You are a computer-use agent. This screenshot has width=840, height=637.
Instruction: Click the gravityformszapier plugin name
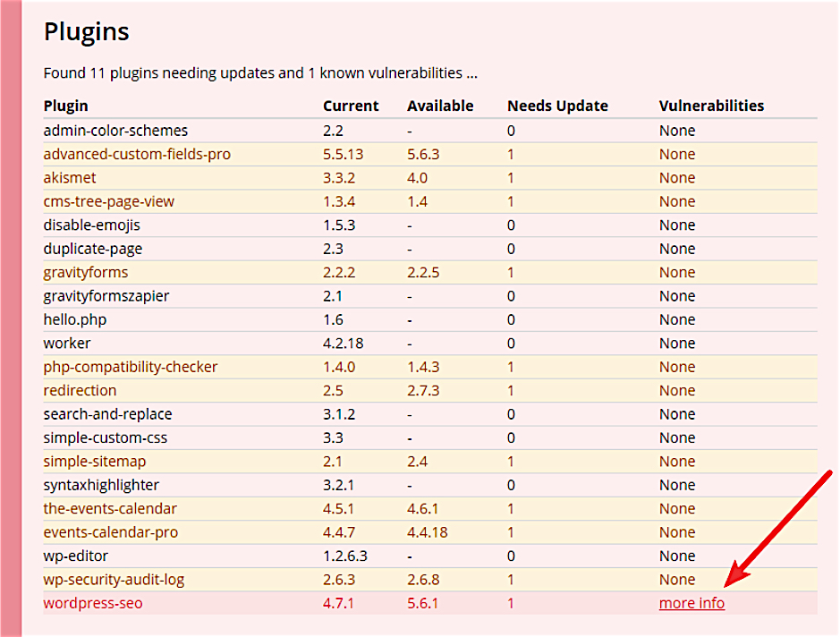click(x=106, y=296)
